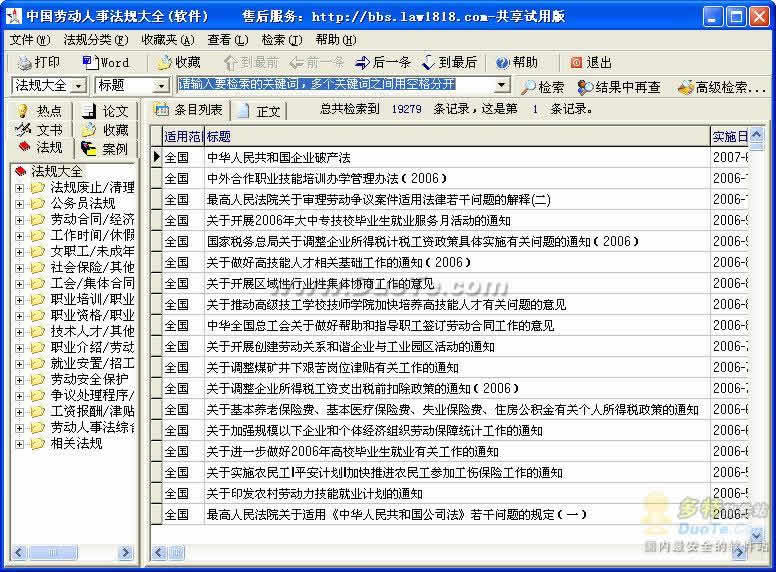Open the 检索 menu

click(x=281, y=40)
